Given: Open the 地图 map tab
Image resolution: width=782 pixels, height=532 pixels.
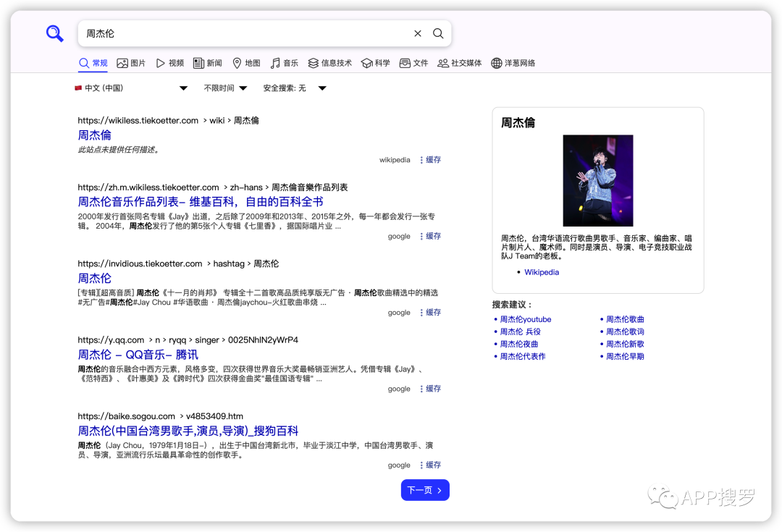Looking at the screenshot, I should pos(246,63).
